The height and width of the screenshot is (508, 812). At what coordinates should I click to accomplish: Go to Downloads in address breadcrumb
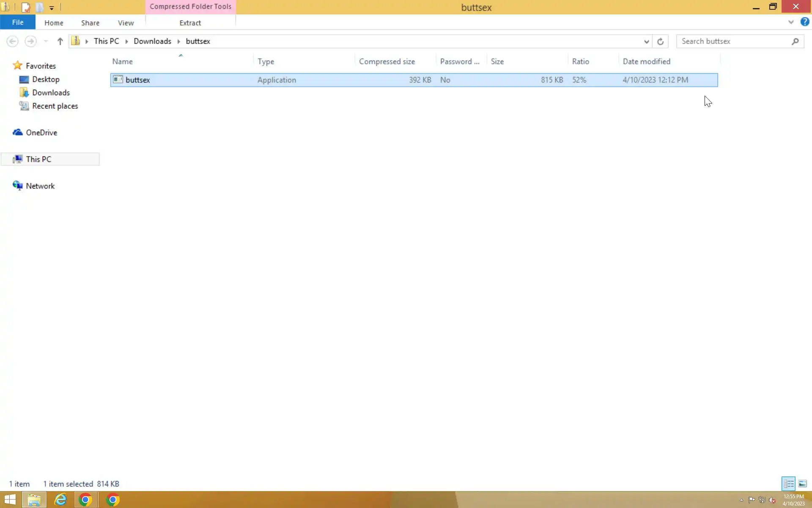152,41
